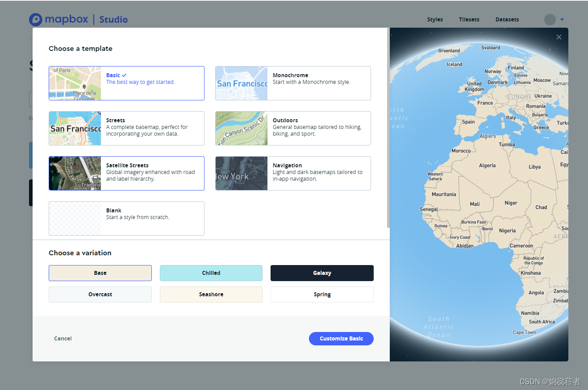Viewport: 588px width, 390px height.
Task: Click the Studio link in header
Action: (113, 20)
